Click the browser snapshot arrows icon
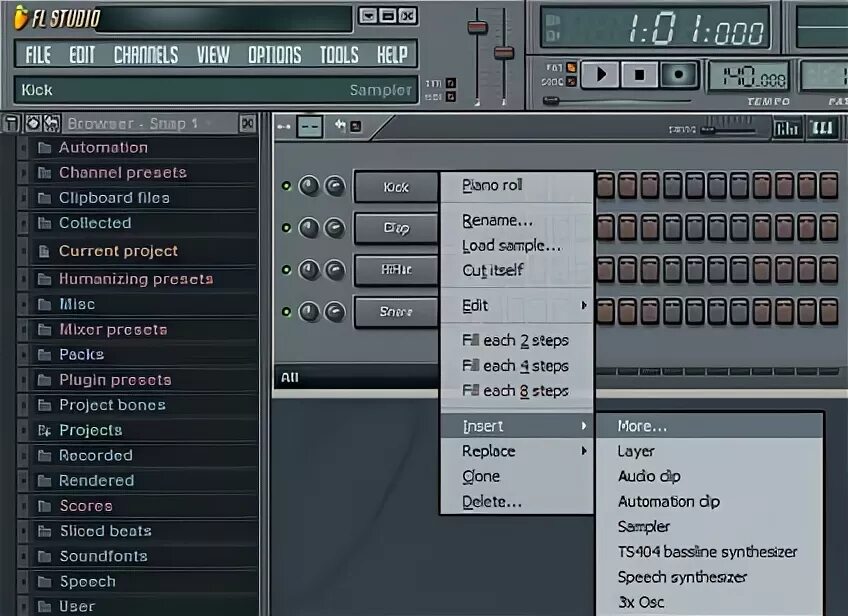Viewport: 848px width, 616px height. (52, 124)
